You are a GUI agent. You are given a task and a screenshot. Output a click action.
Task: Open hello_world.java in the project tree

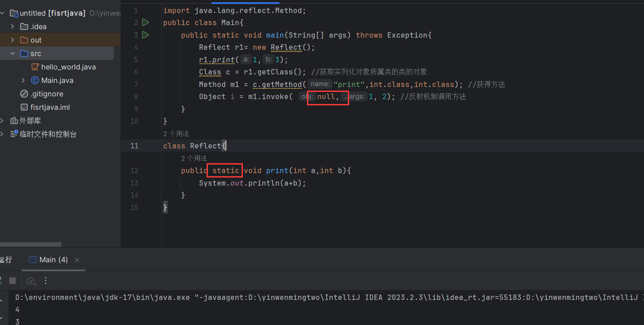(69, 67)
